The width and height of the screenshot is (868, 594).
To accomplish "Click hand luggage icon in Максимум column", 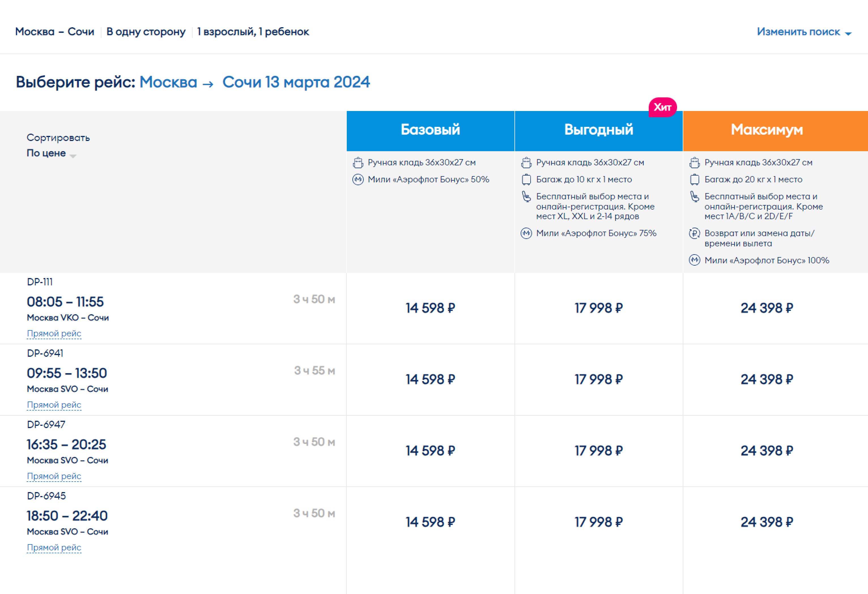I will [x=695, y=163].
